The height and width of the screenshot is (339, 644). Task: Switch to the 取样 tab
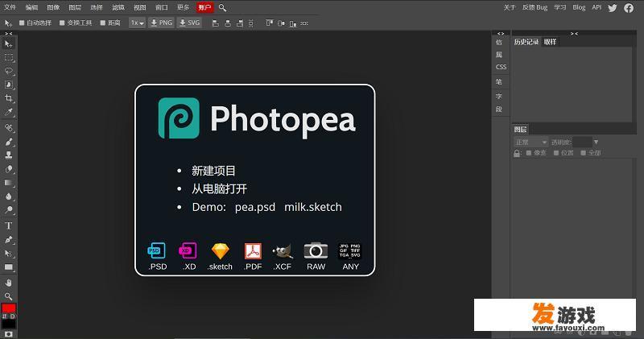coord(550,42)
